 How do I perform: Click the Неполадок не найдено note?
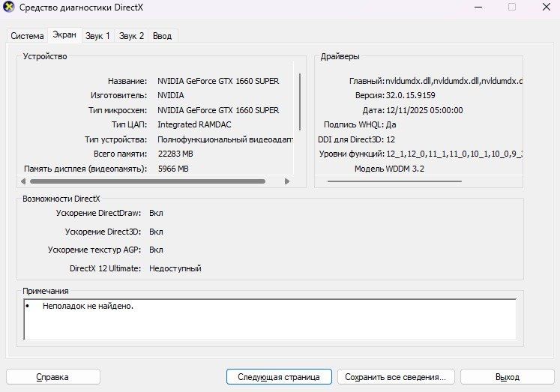pyautogui.click(x=88, y=306)
